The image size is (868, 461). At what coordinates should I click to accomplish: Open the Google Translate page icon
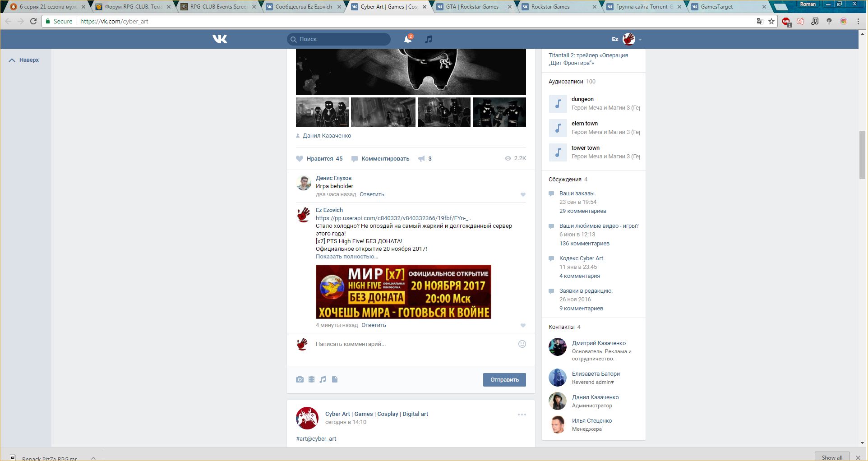click(x=760, y=21)
